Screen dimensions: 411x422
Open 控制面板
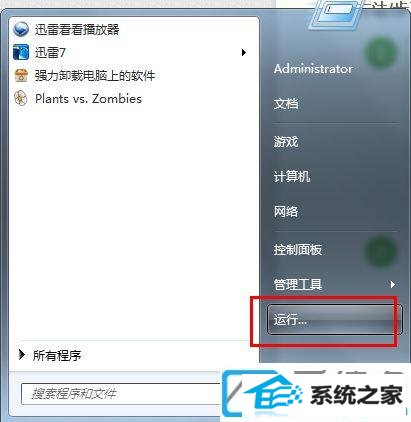298,249
